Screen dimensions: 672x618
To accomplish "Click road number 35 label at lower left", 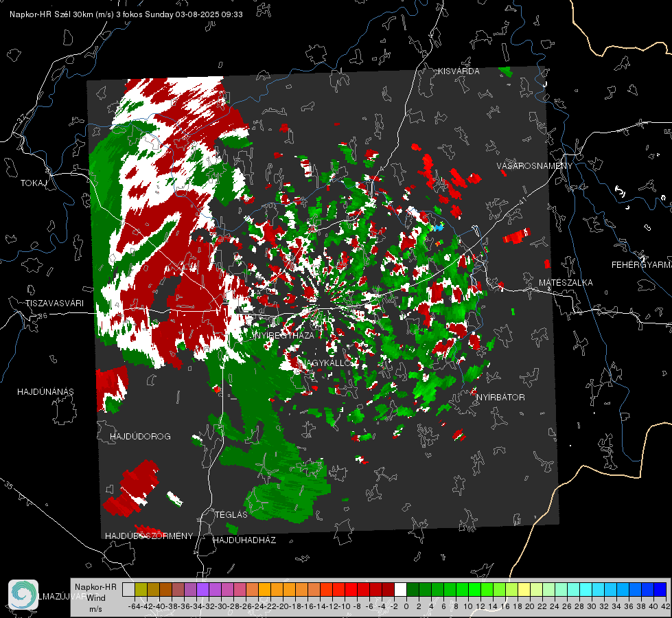I will tap(8, 485).
